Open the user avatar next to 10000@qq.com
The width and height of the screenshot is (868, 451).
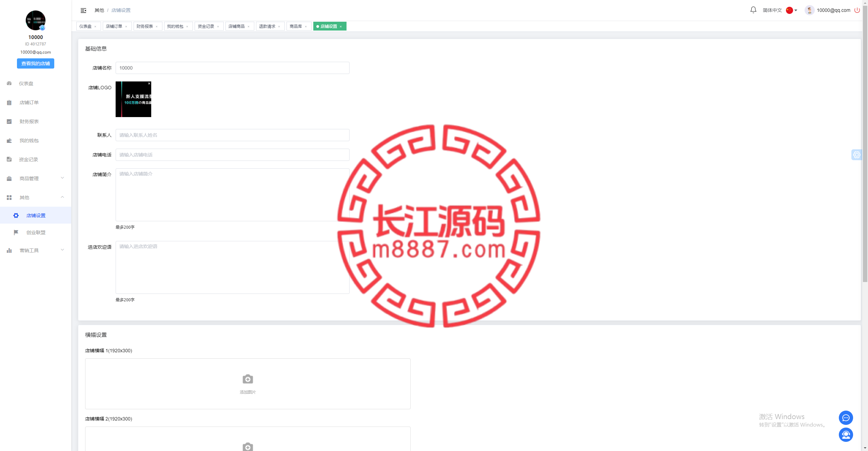tap(810, 10)
